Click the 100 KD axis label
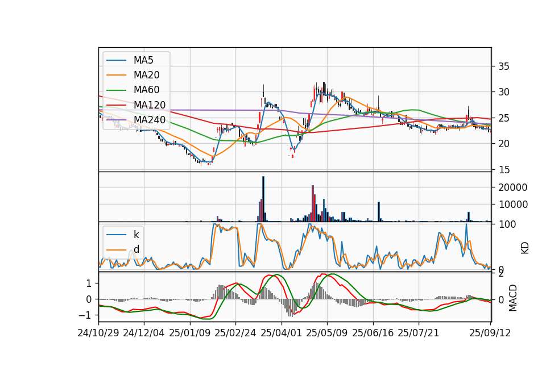The width and height of the screenshot is (546, 392). point(507,224)
